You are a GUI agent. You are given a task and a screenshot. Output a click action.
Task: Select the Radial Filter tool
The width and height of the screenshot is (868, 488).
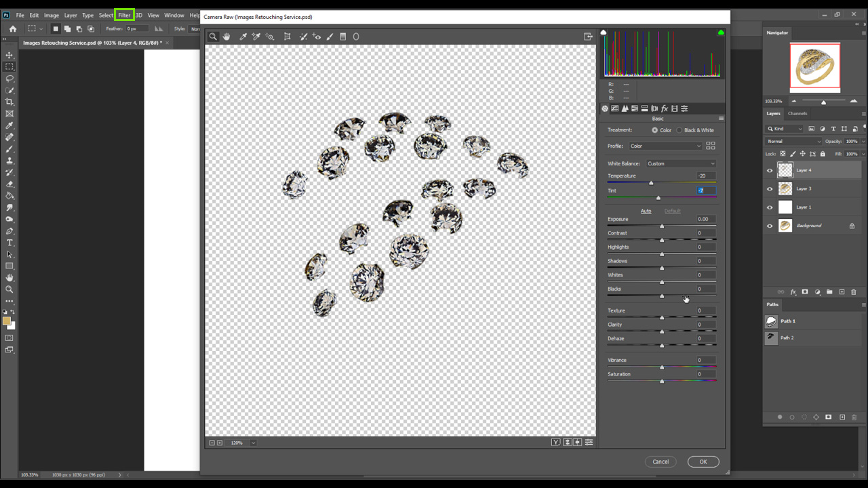point(355,36)
